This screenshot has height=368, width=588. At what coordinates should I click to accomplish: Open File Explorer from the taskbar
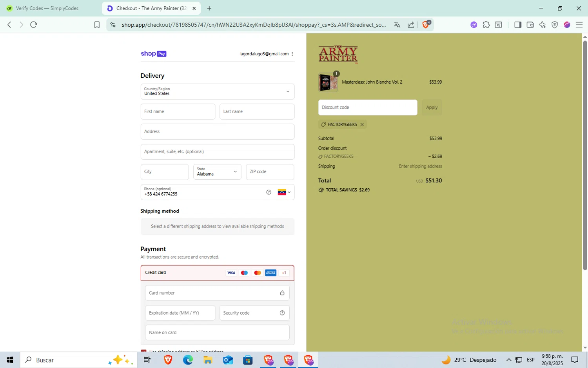click(208, 360)
